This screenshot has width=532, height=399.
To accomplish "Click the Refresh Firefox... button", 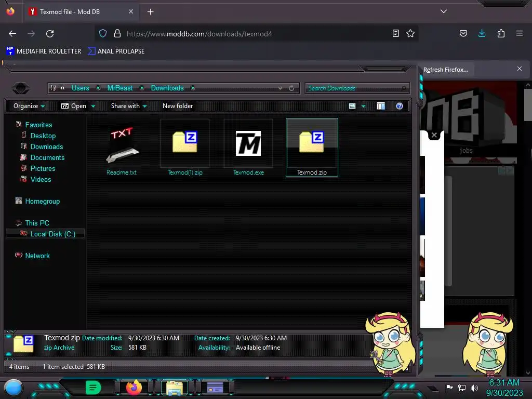I will pyautogui.click(x=445, y=70).
